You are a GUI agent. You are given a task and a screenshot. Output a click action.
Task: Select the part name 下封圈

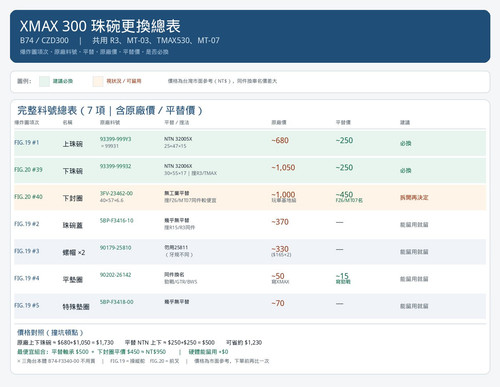pyautogui.click(x=73, y=198)
